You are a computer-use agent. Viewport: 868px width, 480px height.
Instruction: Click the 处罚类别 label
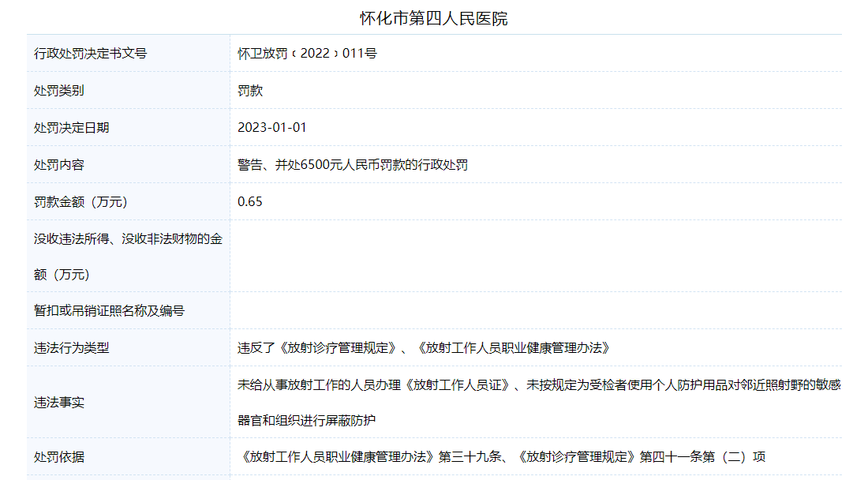click(x=58, y=90)
